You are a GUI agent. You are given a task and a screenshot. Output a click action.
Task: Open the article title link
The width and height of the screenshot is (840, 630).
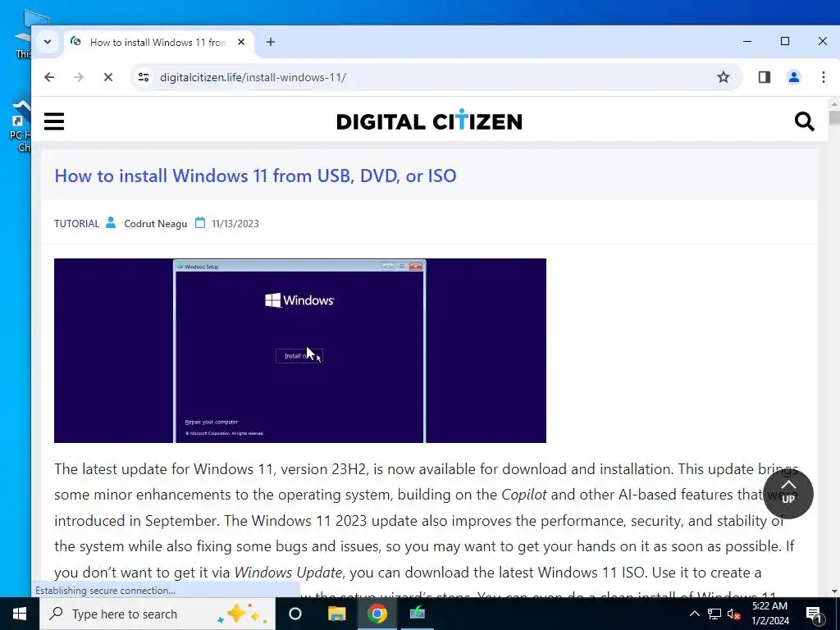point(256,176)
